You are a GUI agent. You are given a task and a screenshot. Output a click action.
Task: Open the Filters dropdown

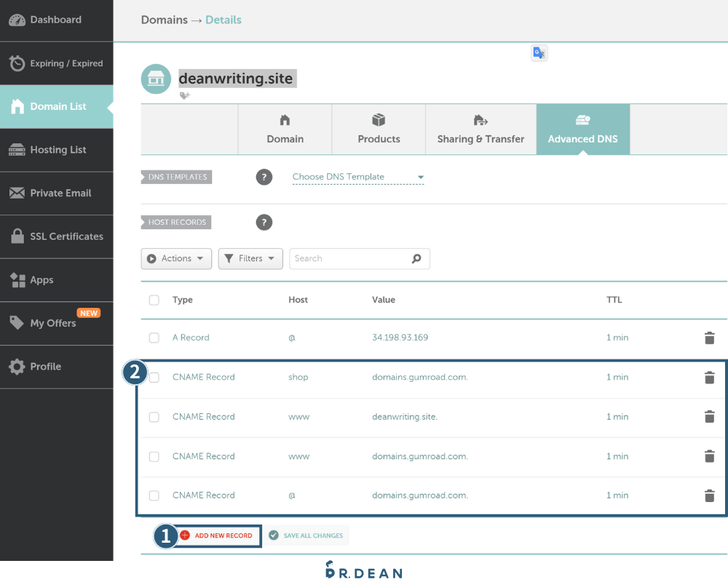coord(250,258)
